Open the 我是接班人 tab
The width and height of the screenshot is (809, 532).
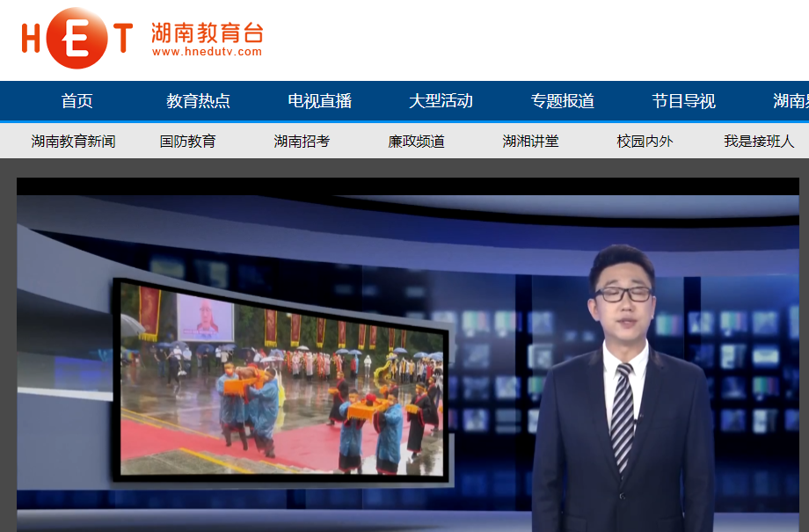759,141
